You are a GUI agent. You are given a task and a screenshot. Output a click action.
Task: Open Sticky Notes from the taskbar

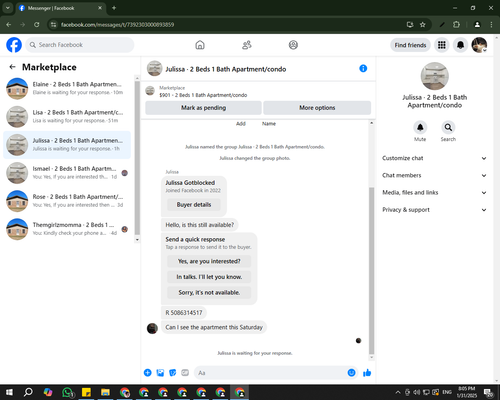[x=86, y=392]
